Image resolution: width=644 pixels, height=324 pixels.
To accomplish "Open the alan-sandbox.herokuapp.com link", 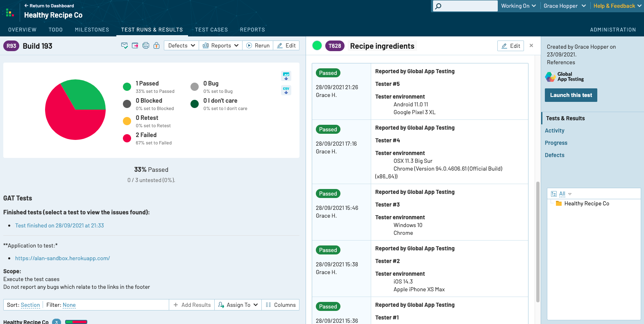I will (x=62, y=258).
